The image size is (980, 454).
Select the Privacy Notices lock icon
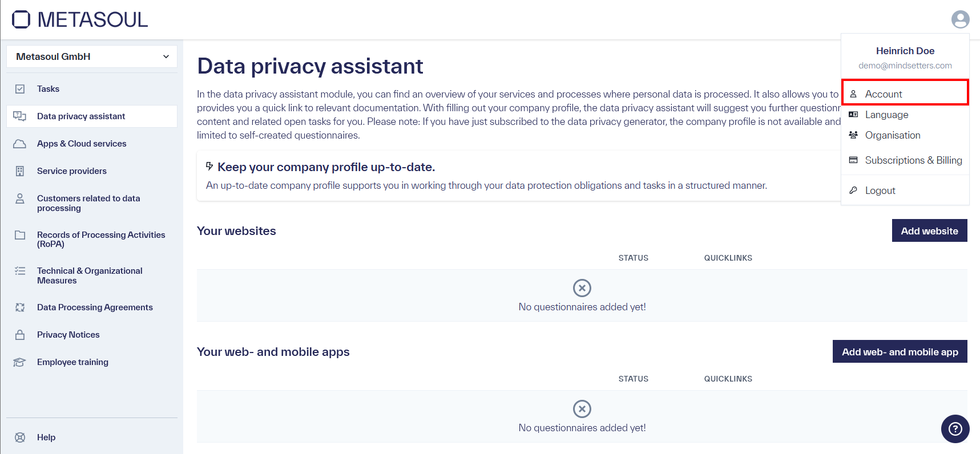click(x=20, y=334)
